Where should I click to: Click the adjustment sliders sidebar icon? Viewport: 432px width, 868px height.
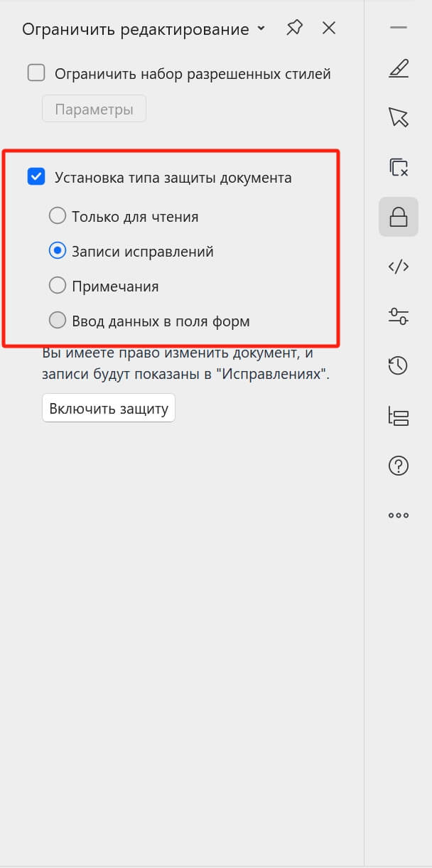(398, 316)
